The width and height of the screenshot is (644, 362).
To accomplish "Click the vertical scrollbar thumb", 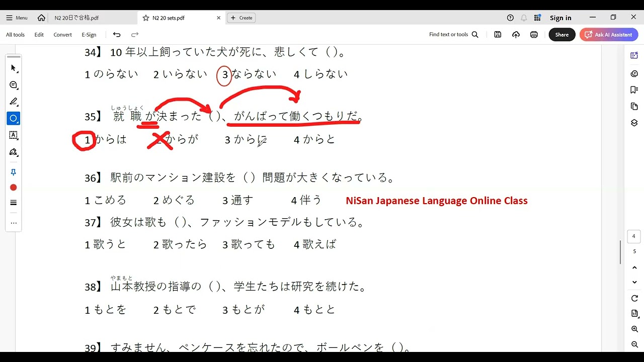I will coord(621,252).
